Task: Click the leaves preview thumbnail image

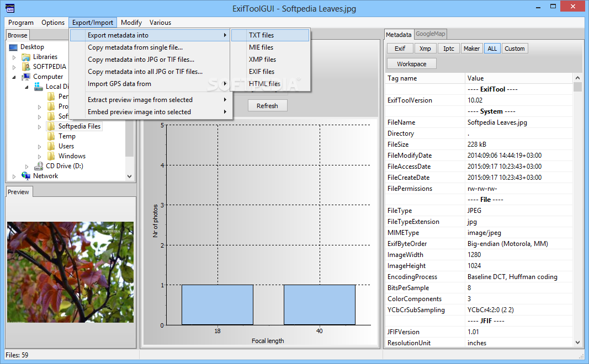Action: tap(70, 272)
